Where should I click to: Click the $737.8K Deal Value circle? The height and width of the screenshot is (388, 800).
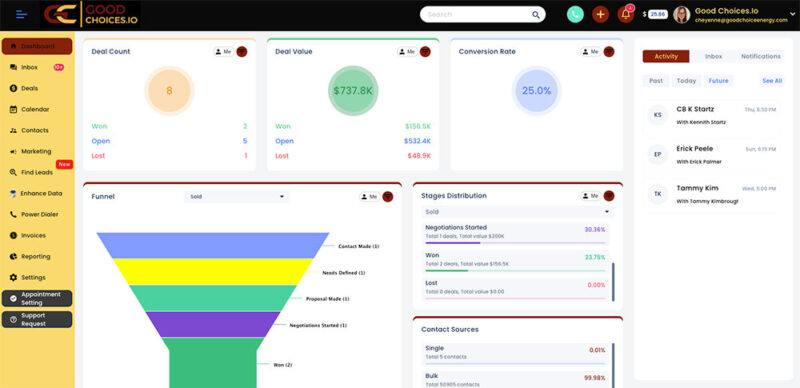(353, 91)
